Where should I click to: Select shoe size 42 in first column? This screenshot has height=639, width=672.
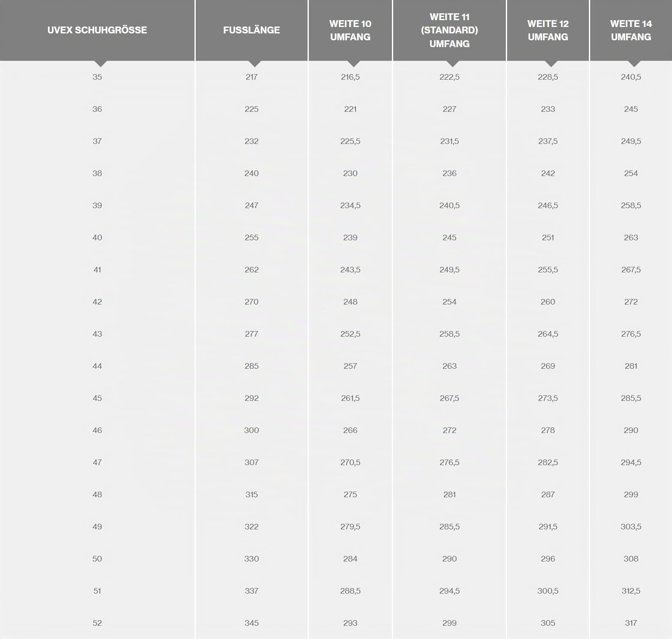pyautogui.click(x=97, y=302)
